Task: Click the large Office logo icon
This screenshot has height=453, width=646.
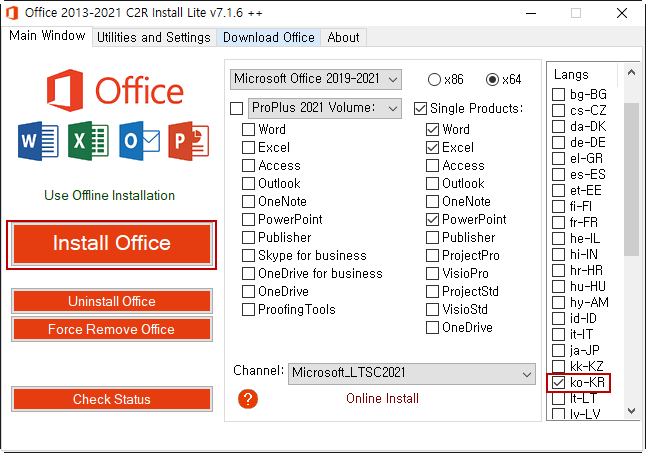Action: pos(65,90)
